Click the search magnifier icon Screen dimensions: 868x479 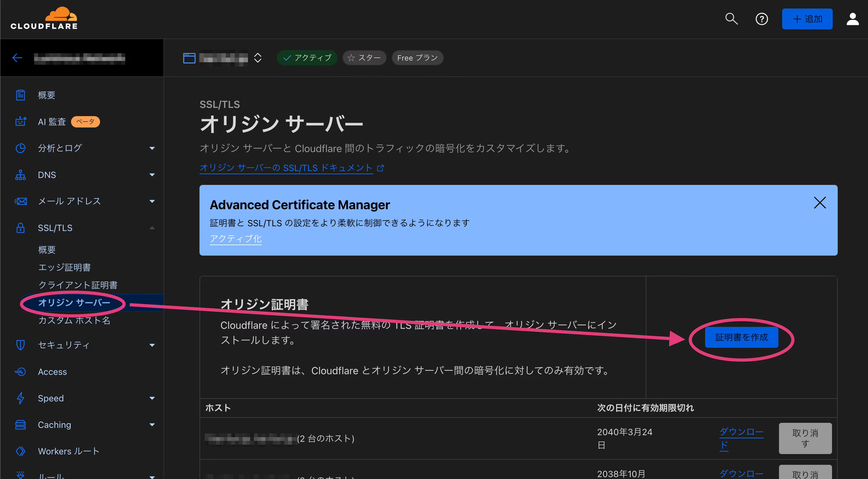(x=731, y=19)
